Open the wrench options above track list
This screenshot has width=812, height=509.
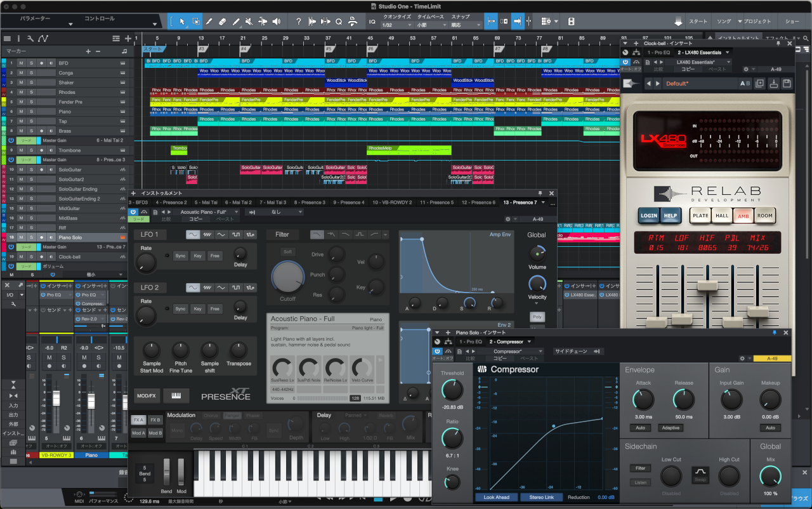(x=30, y=39)
